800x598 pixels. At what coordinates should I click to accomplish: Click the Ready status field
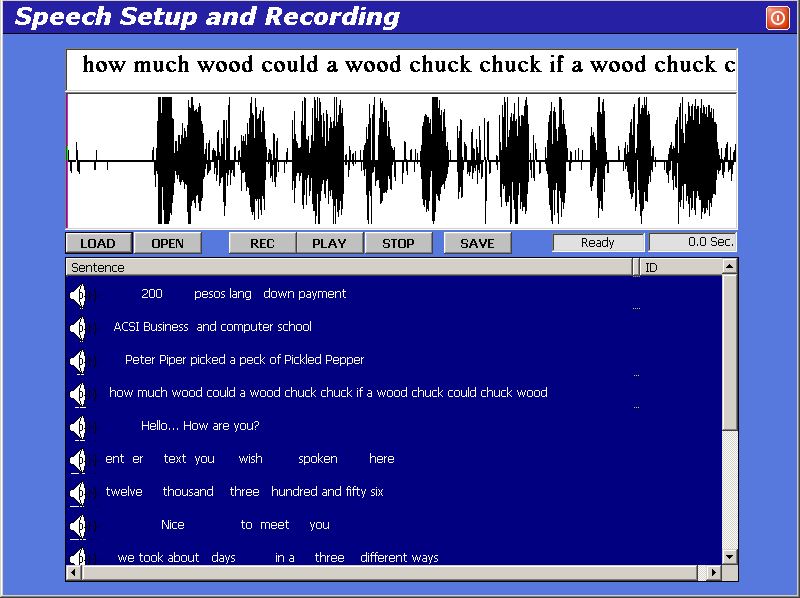coord(598,242)
